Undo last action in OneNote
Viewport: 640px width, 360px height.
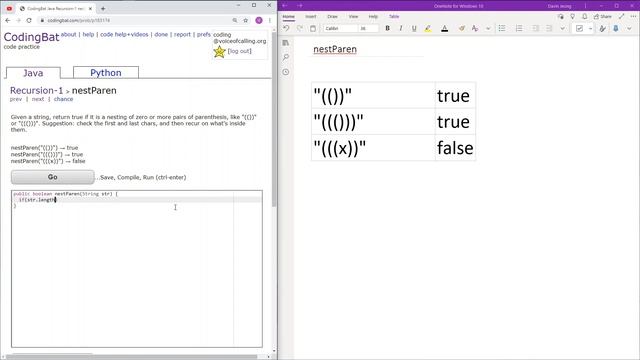(x=286, y=29)
